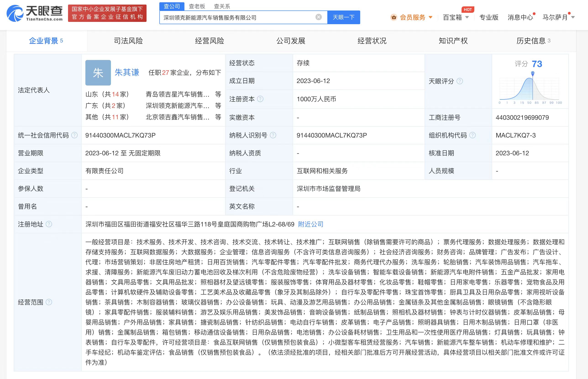This screenshot has height=379, width=588.
Task: Click the 朱 avatar tile
Action: click(98, 73)
